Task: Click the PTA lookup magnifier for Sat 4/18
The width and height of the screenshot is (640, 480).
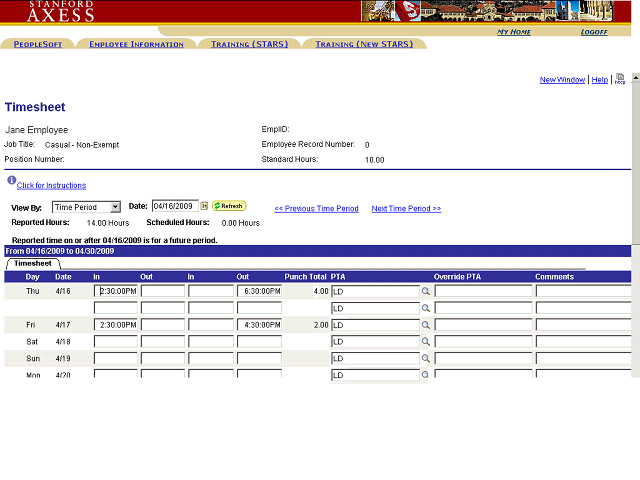Action: [x=425, y=342]
